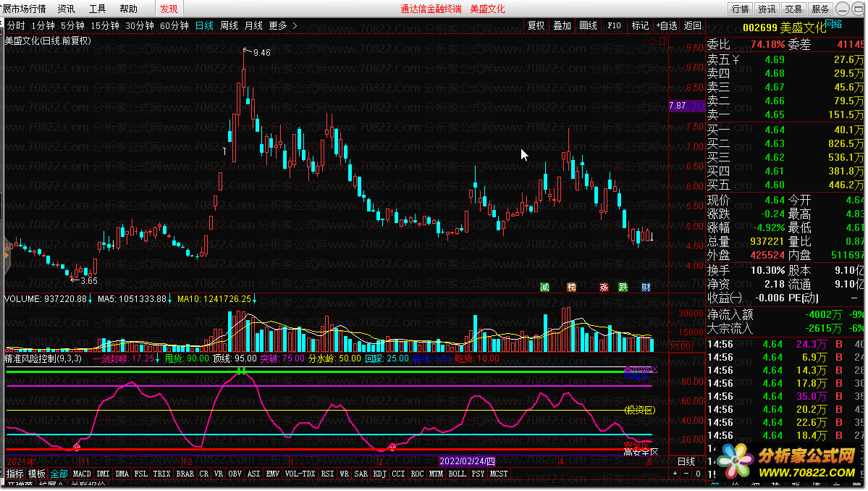The width and height of the screenshot is (868, 491).
Task: Click the blue 财 marker on the chart
Action: 646,288
